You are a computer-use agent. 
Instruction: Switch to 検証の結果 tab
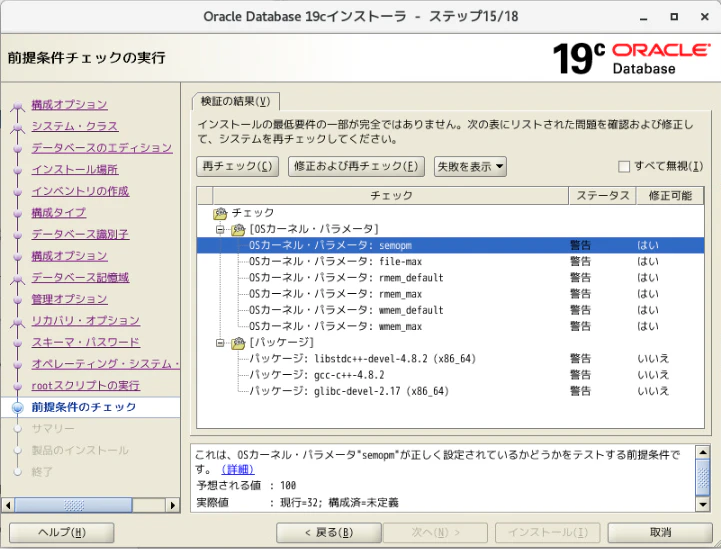pos(235,101)
